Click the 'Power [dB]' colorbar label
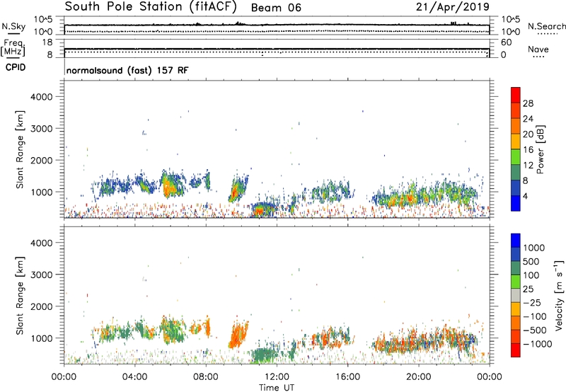The image size is (566, 392). tap(541, 149)
